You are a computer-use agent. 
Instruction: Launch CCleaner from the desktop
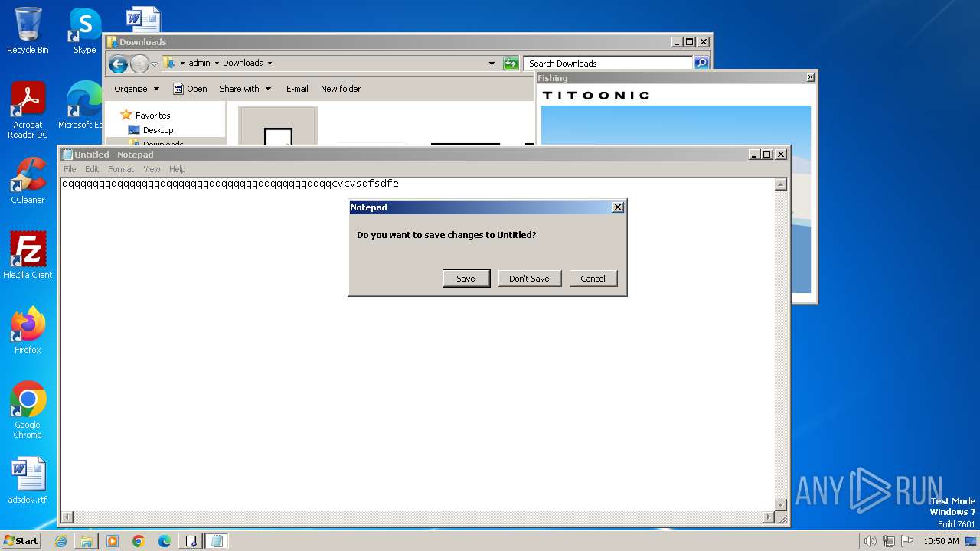tap(28, 181)
